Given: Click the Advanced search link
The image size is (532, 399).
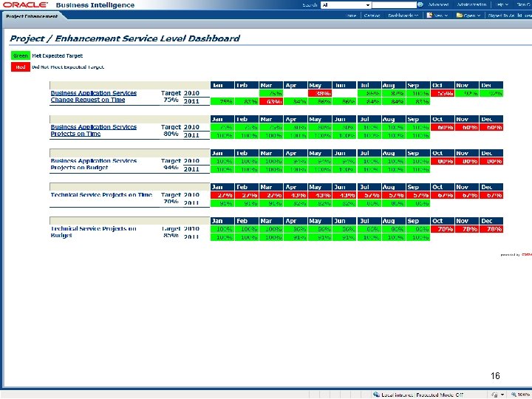Looking at the screenshot, I should click(438, 4).
